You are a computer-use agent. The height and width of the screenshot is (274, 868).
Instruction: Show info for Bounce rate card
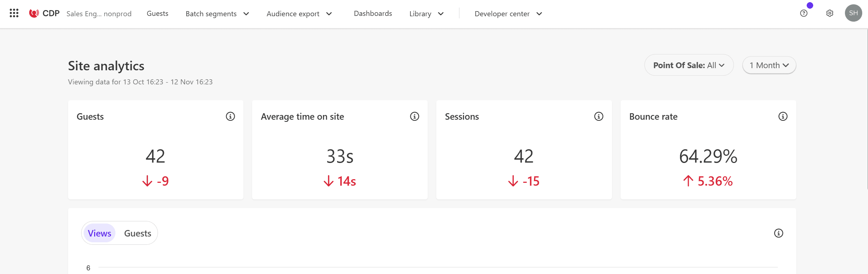coord(783,116)
